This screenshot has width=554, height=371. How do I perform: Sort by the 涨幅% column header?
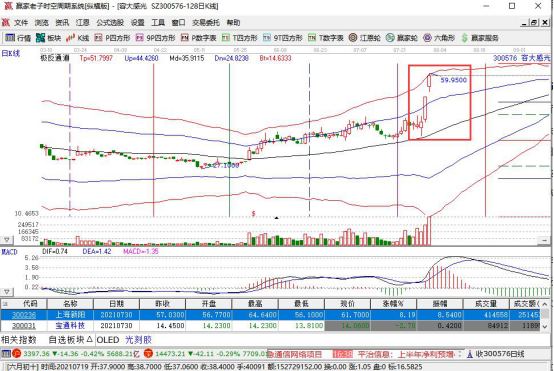(x=393, y=304)
